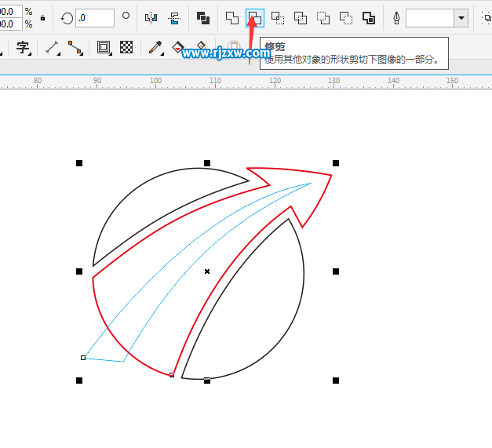Click the Weld shaping button

232,17
